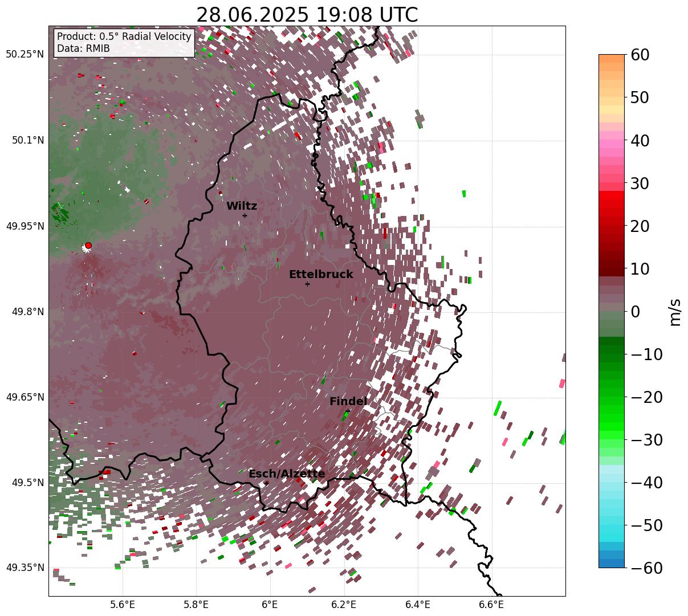
Task: Click the 60 colorbar tick label
Action: (x=641, y=55)
